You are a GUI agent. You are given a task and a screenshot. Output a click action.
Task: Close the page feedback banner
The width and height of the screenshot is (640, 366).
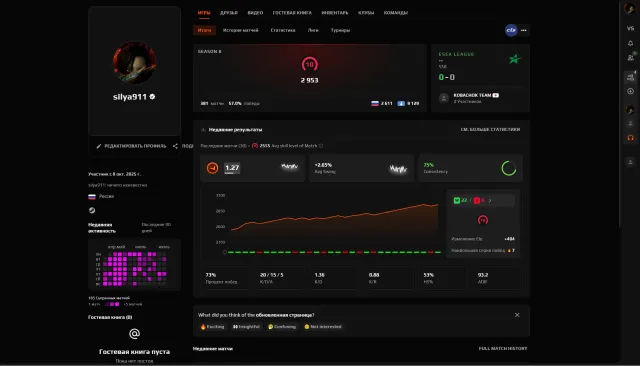(517, 315)
